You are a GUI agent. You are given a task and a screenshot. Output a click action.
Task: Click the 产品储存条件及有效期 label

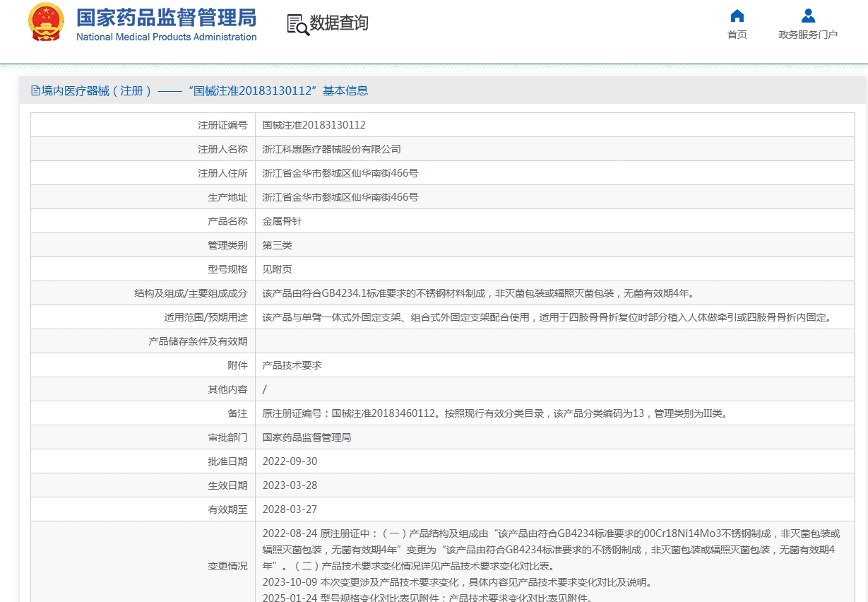click(x=198, y=341)
